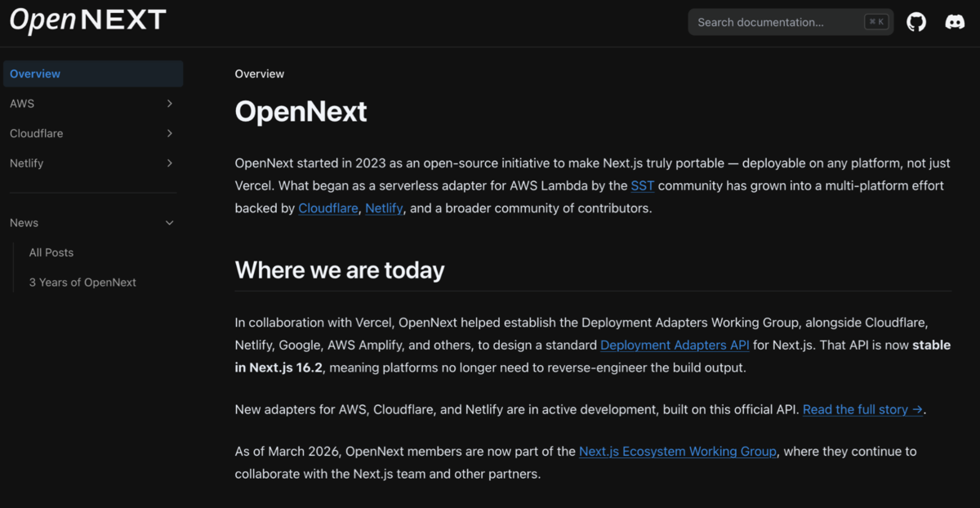
Task: Click the OpenNEXT logo
Action: click(88, 20)
